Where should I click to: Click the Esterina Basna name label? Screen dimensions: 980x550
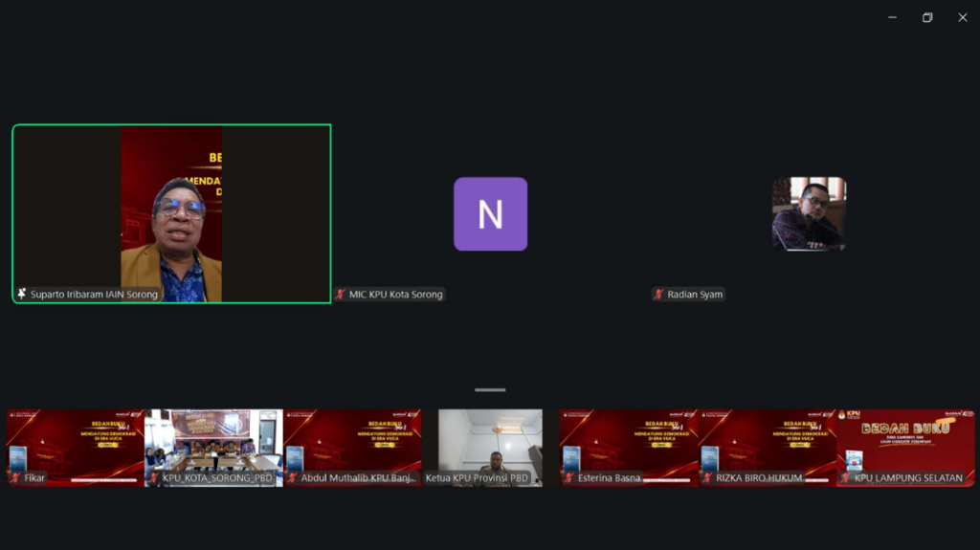[609, 477]
